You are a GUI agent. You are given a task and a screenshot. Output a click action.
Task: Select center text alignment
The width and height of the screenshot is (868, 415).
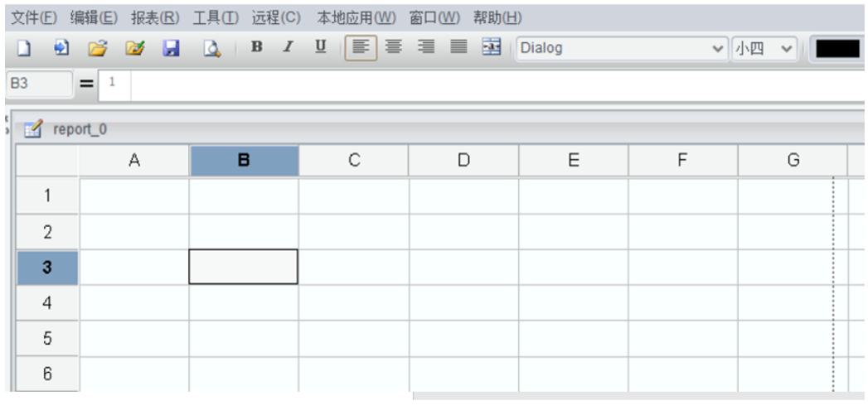click(395, 48)
